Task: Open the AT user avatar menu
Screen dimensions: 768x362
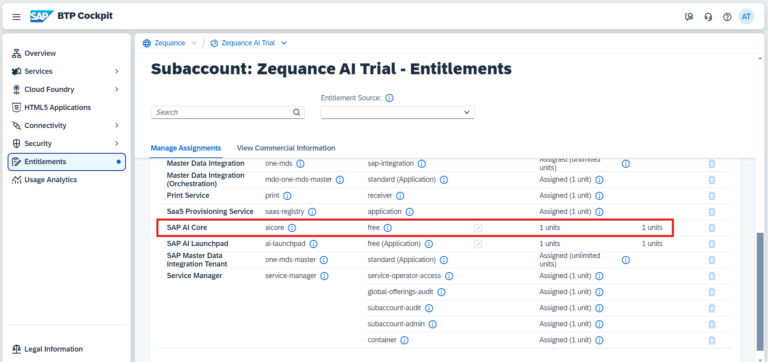Action: click(x=746, y=16)
